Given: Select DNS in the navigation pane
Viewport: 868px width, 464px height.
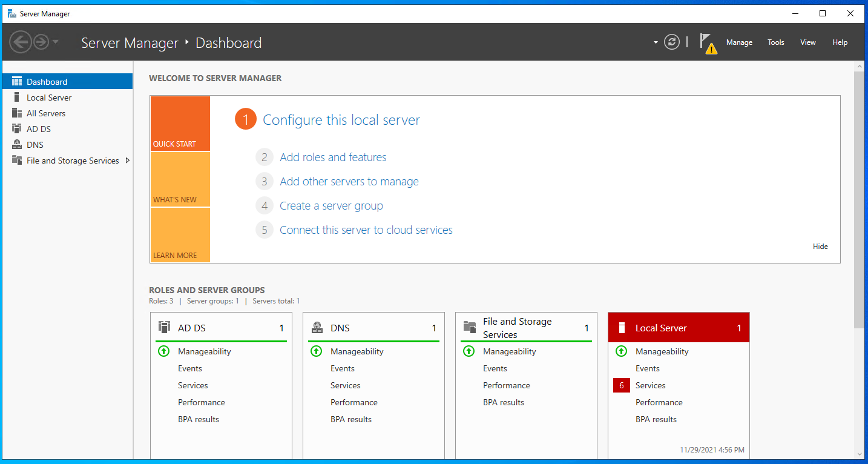Looking at the screenshot, I should pyautogui.click(x=67, y=145).
